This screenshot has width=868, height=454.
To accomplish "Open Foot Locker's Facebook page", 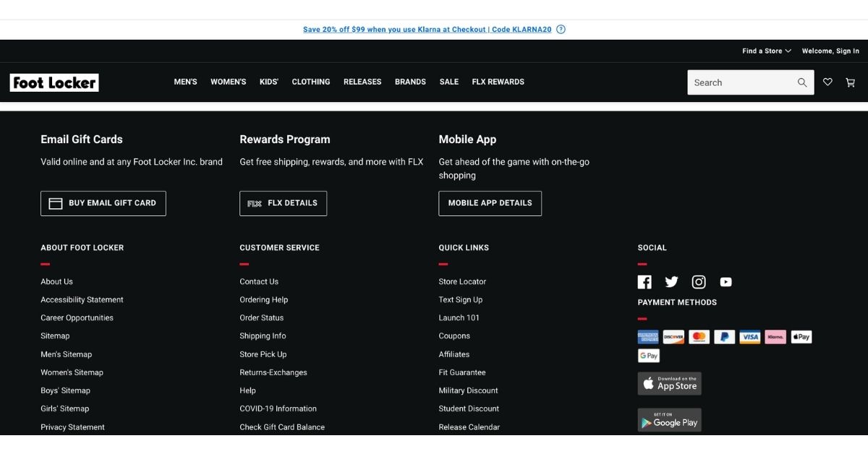I will click(644, 282).
